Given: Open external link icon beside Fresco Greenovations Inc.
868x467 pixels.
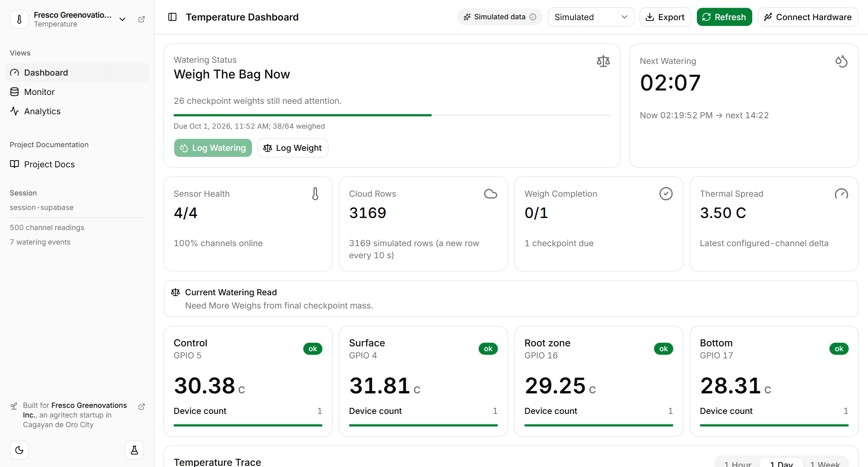Looking at the screenshot, I should (x=141, y=407).
